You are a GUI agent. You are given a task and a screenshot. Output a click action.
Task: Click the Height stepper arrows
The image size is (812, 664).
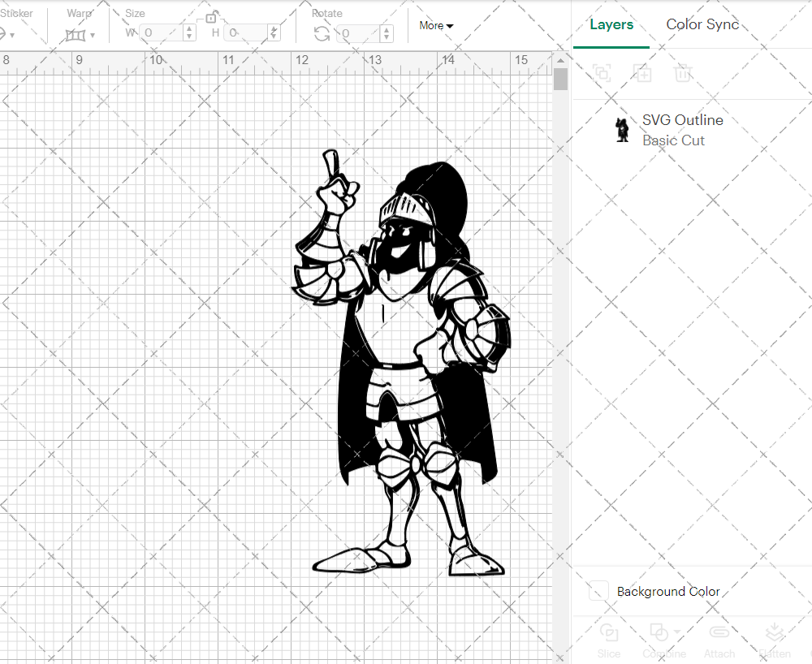pyautogui.click(x=274, y=33)
